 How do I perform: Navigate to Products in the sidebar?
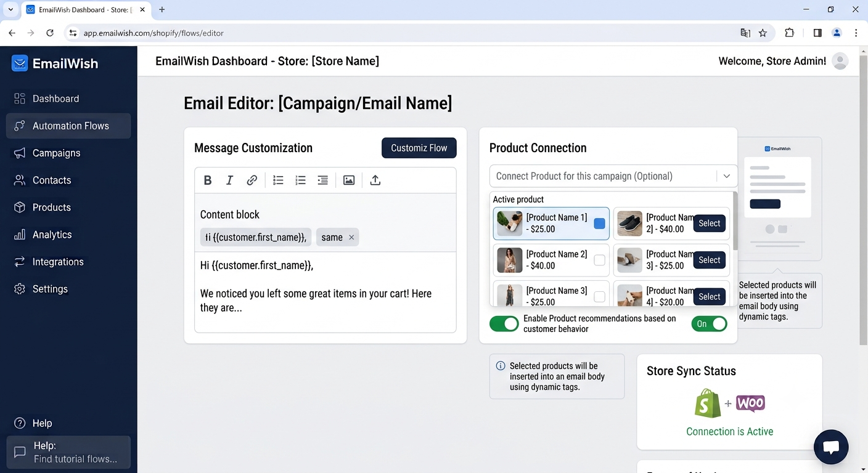[x=68, y=207]
